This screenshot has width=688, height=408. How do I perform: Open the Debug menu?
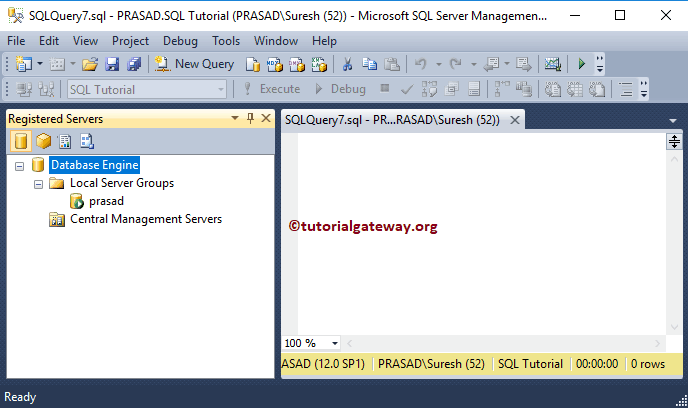[x=180, y=41]
